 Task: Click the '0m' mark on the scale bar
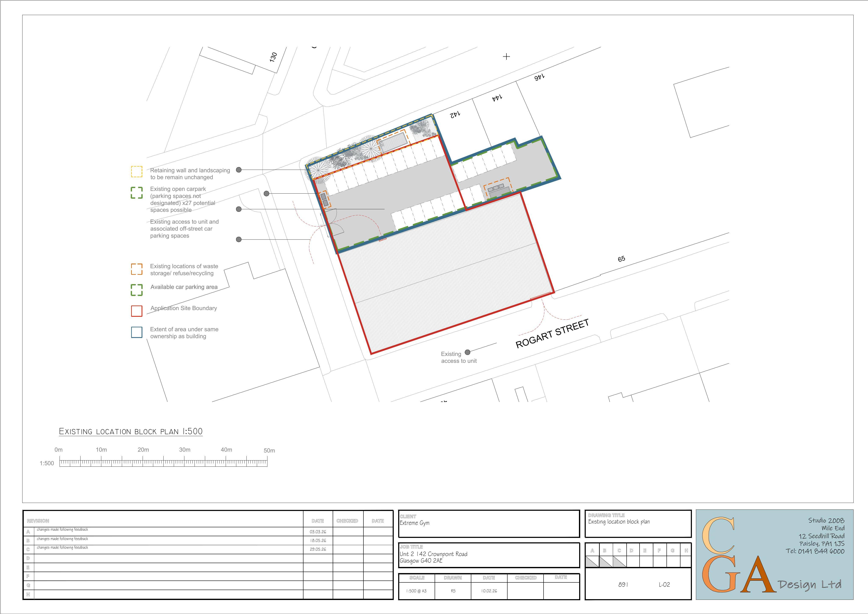(59, 450)
